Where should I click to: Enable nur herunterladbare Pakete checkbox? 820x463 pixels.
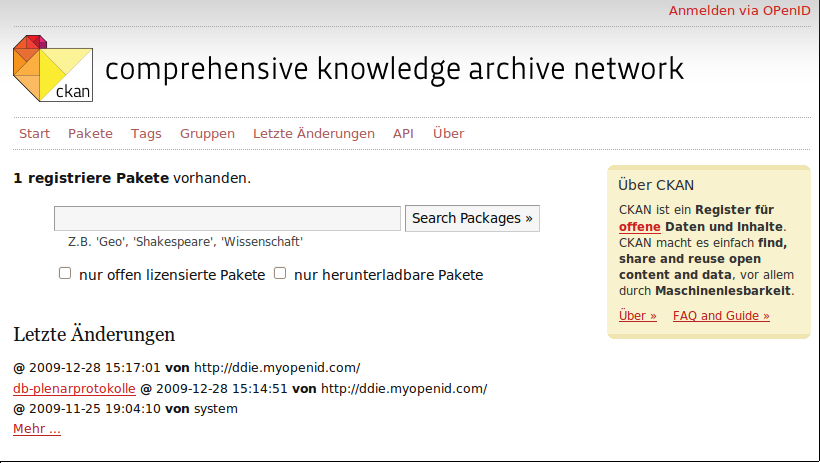pyautogui.click(x=280, y=273)
